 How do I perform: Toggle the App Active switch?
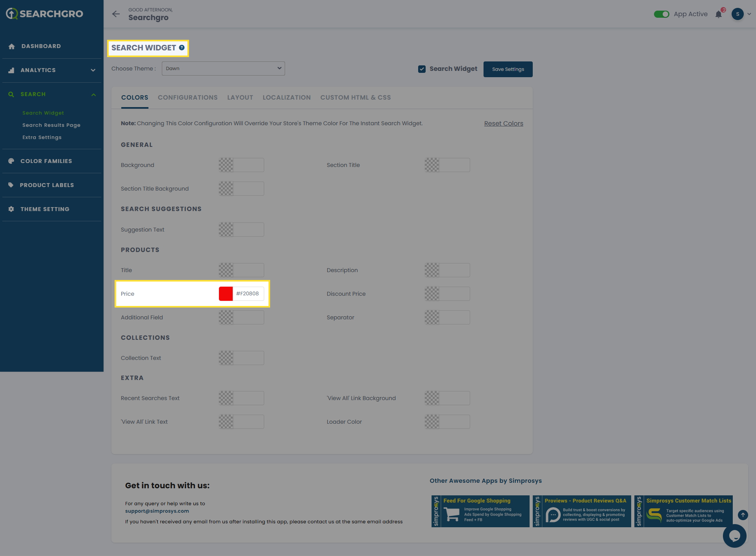tap(661, 14)
